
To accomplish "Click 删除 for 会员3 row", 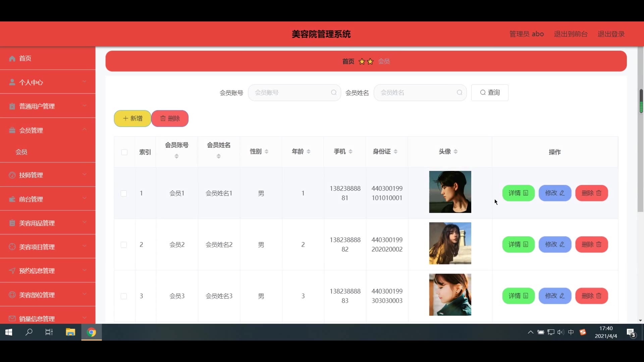I will [592, 296].
